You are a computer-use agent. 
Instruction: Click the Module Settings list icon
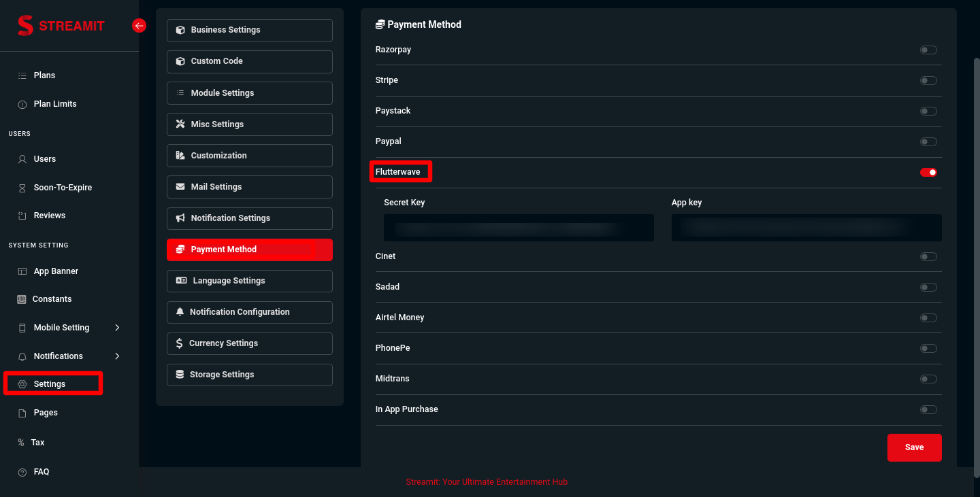tap(180, 93)
